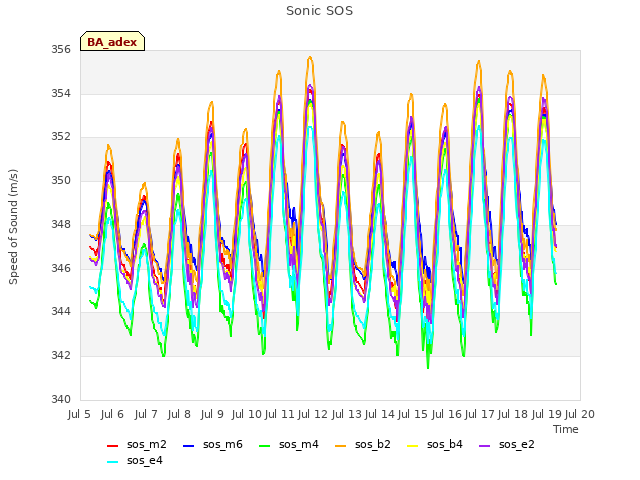The image size is (640, 480).
Task: Click the Jul 12 x-axis label
Action: 313,414
